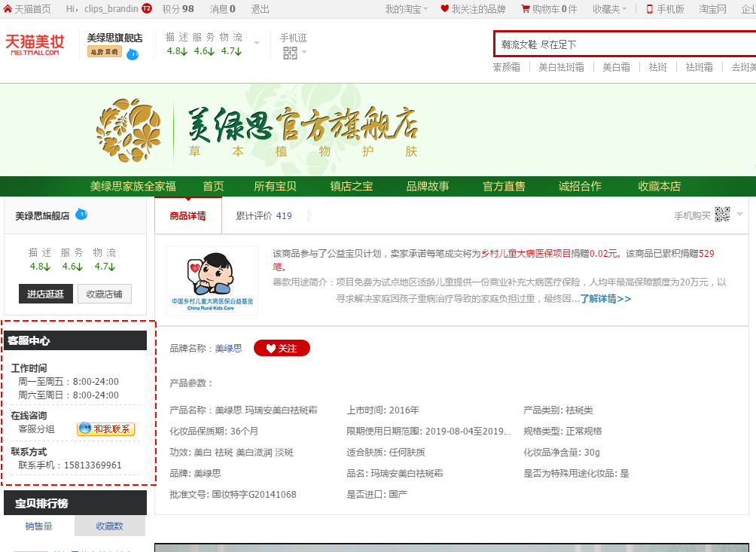Click the 客服中心 section header

(76, 340)
